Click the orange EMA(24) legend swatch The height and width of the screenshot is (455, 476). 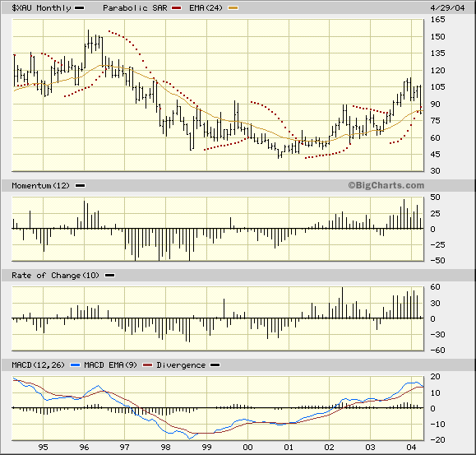233,8
